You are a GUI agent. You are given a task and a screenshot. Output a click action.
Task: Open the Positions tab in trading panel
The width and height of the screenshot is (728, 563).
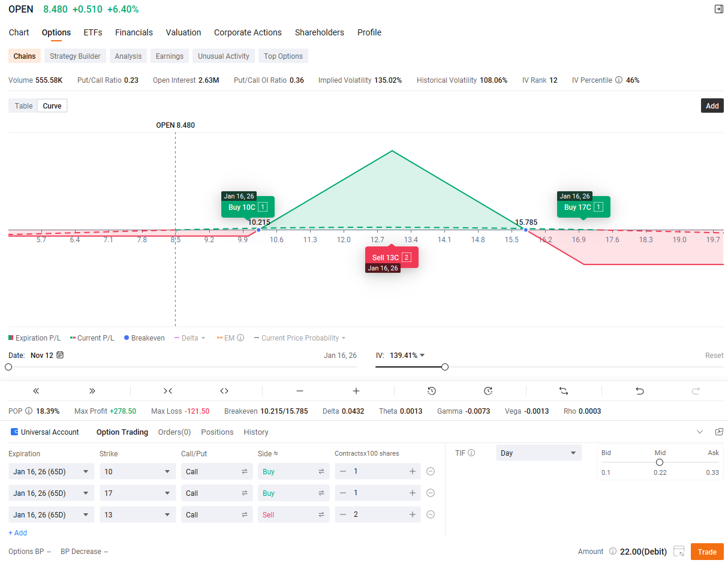pyautogui.click(x=217, y=432)
